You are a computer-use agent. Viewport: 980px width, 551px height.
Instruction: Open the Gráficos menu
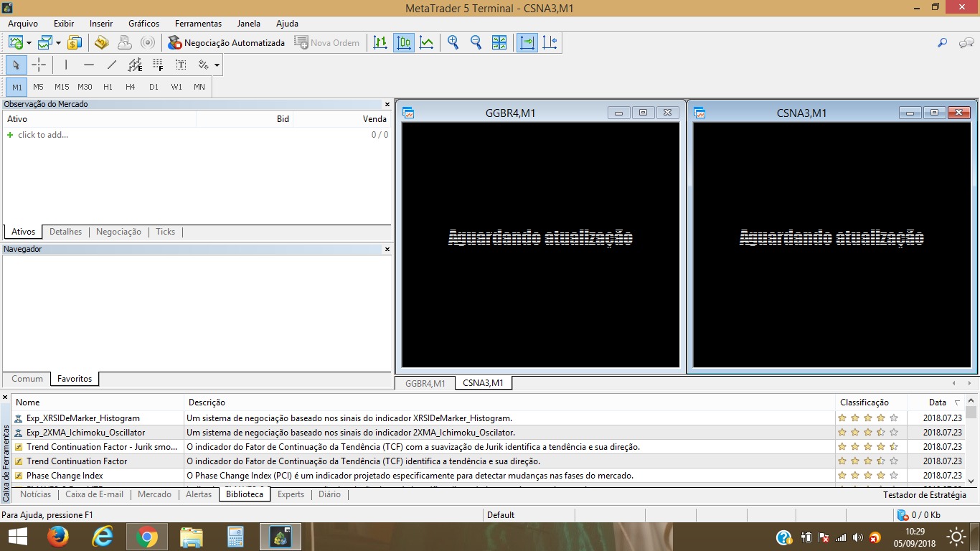click(143, 24)
